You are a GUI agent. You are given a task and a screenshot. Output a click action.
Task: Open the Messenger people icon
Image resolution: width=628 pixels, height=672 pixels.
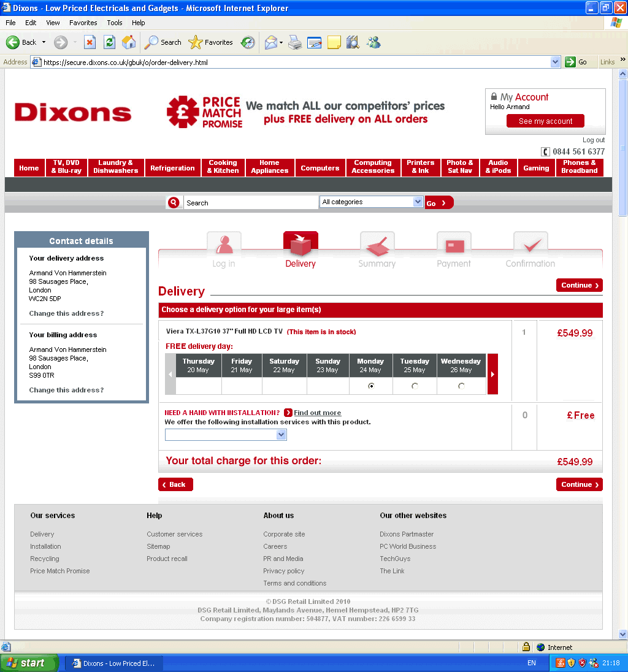click(373, 42)
